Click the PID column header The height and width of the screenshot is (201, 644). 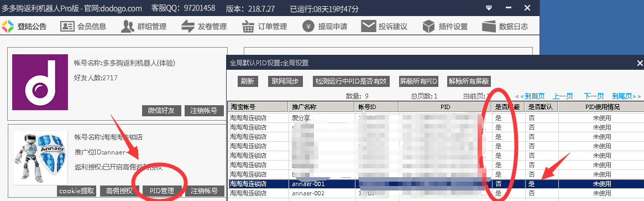pyautogui.click(x=446, y=107)
